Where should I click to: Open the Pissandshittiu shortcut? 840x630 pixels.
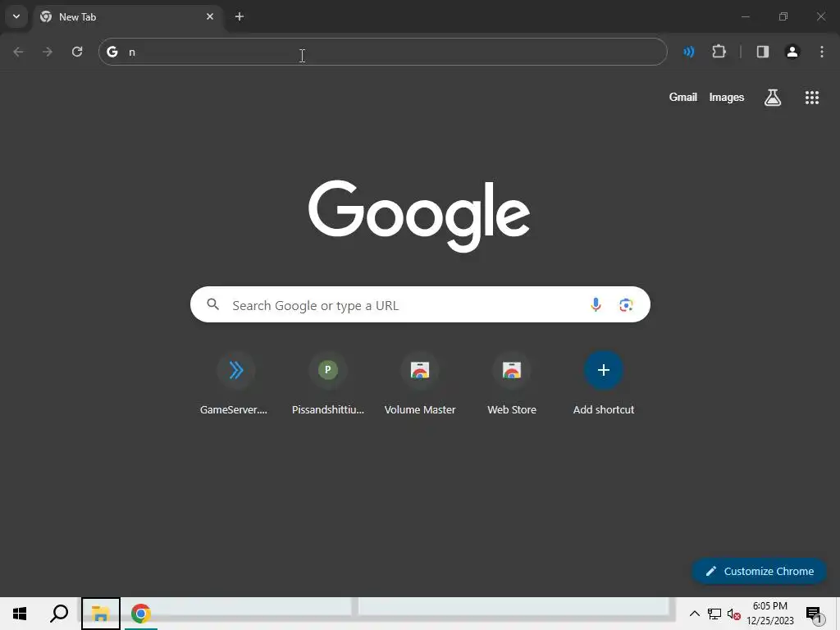(328, 384)
